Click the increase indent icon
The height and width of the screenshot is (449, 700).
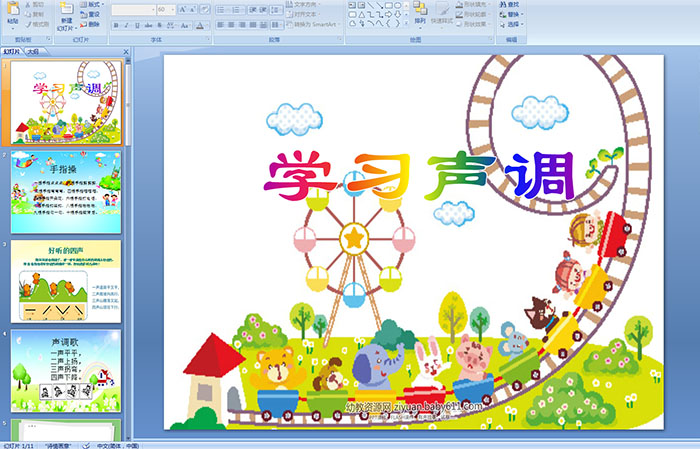point(263,10)
